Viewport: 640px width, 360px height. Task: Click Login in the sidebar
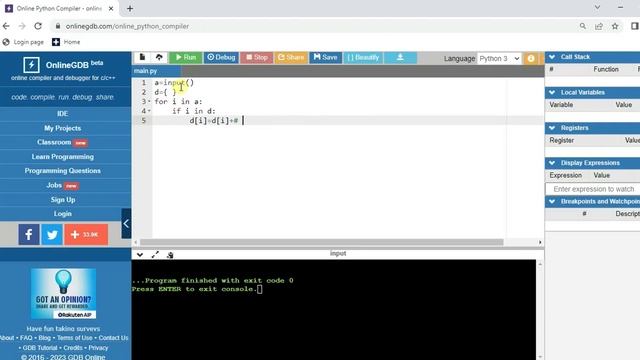[62, 213]
